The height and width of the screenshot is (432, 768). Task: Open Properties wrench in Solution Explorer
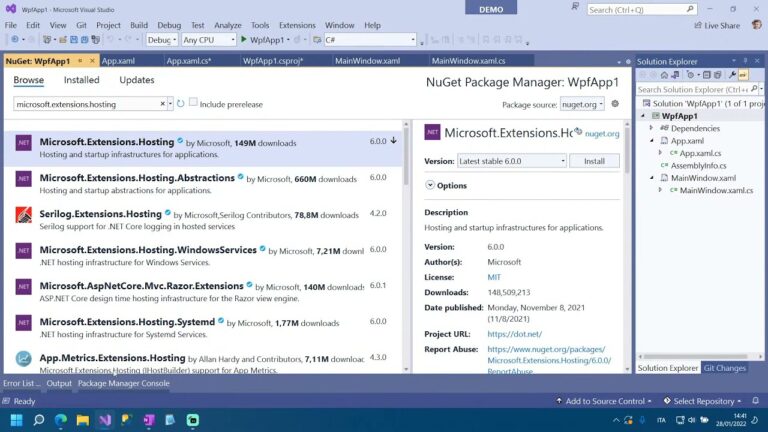pyautogui.click(x=732, y=75)
